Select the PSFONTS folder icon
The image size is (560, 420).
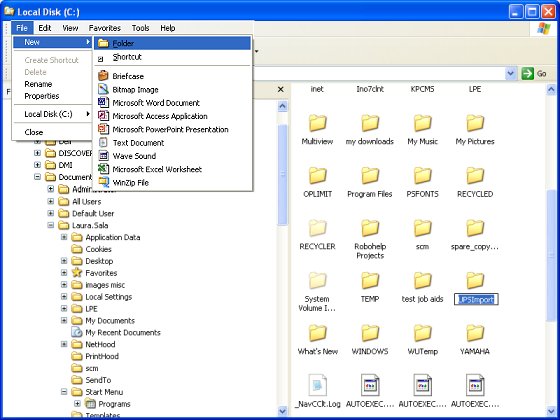(x=422, y=176)
